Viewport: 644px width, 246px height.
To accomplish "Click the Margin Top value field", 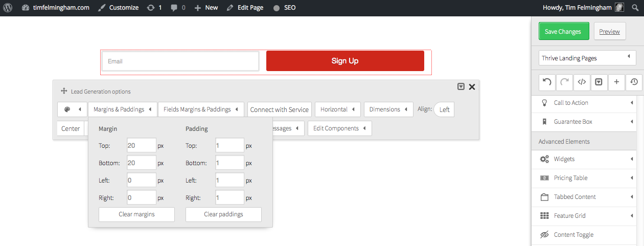I will point(142,145).
